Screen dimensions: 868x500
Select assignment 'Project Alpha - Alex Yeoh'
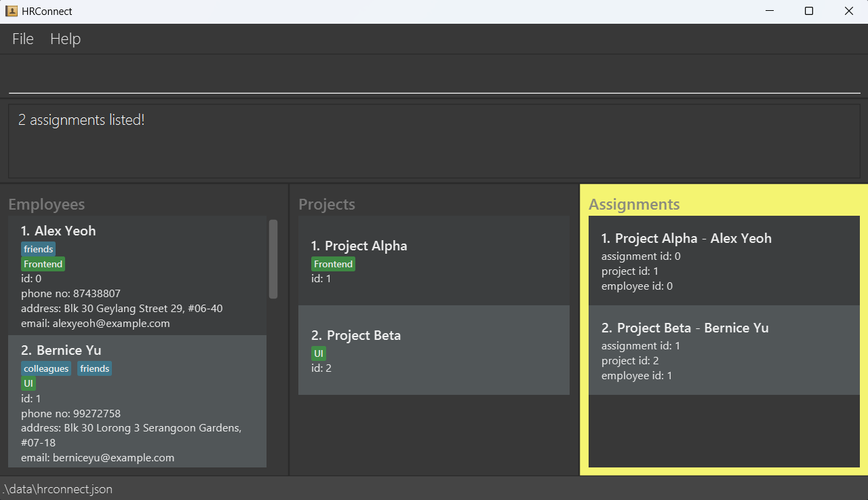[724, 261]
